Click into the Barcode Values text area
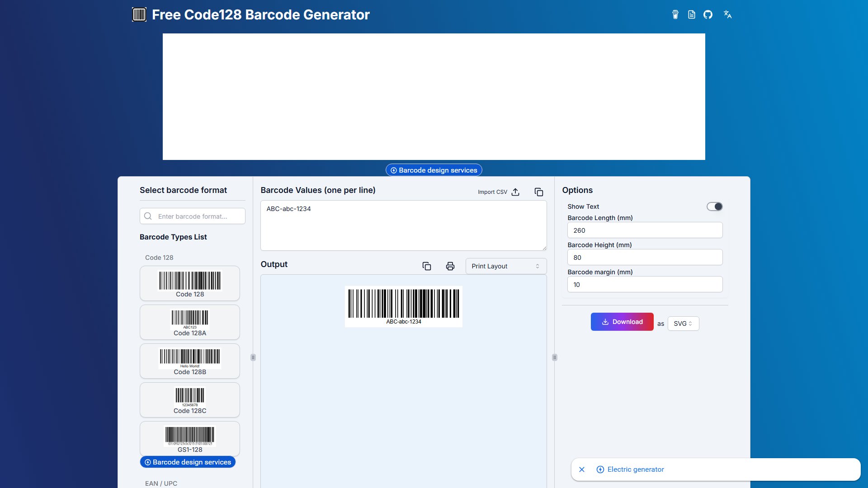The width and height of the screenshot is (868, 488). point(404,225)
